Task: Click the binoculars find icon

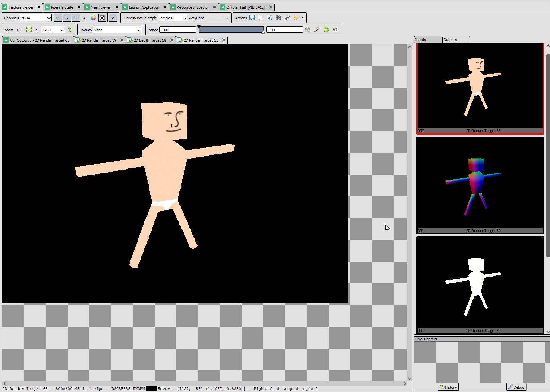Action: (278, 18)
